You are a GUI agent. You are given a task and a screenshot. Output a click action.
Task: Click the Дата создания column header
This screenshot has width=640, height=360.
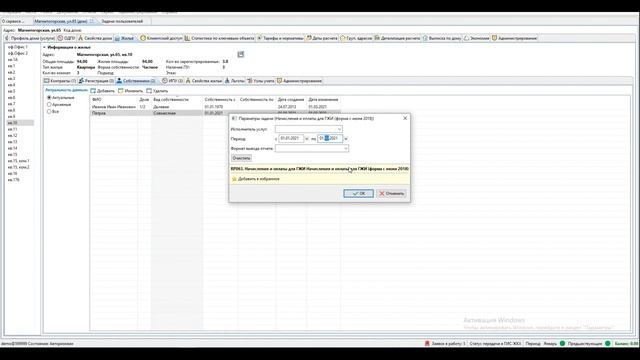click(291, 100)
